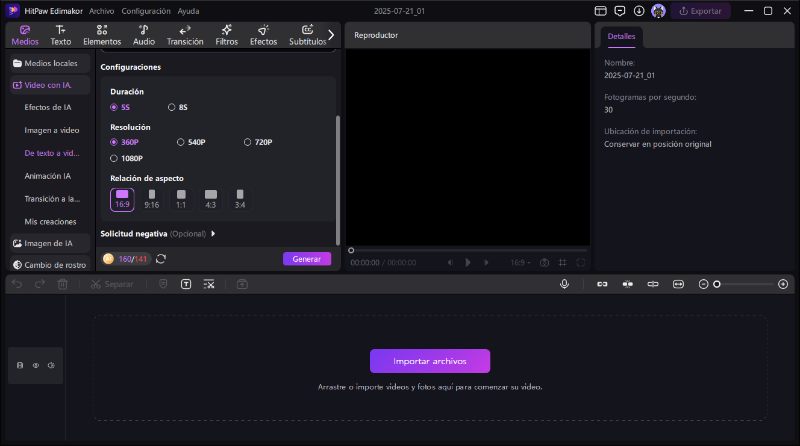Select 8S duration radio button
800x446 pixels.
171,107
